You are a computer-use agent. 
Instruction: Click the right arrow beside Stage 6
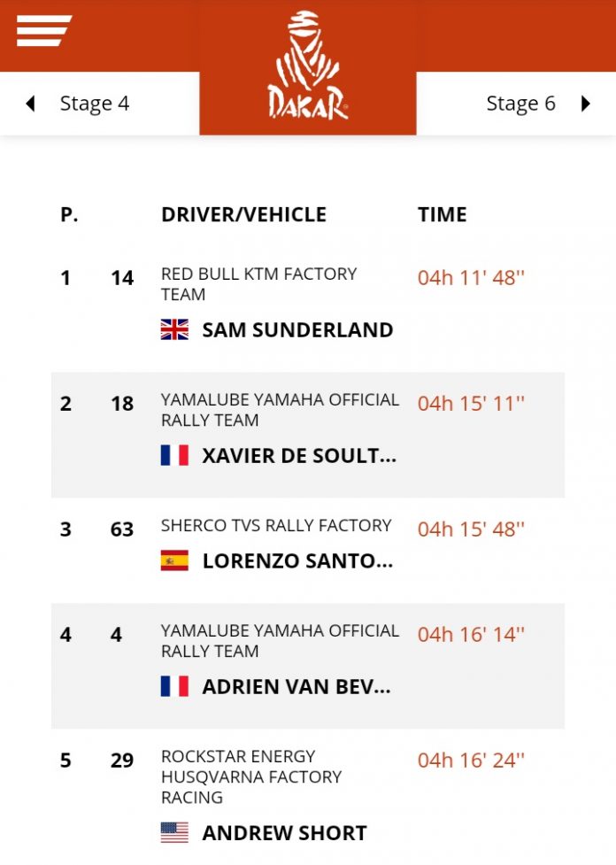coord(585,104)
